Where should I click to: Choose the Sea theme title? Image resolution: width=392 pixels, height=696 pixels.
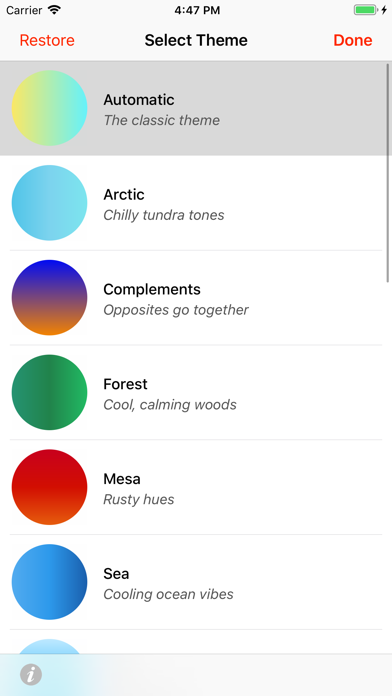pos(116,573)
